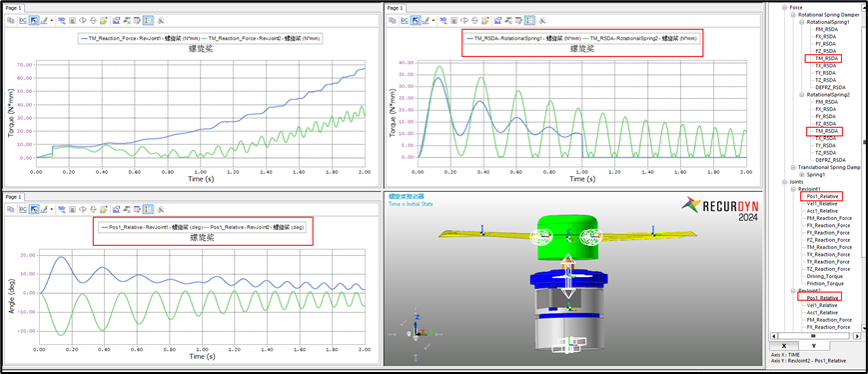Click the zoom icon in the top-left plot toolbar
This screenshot has height=374, width=868.
point(62,21)
